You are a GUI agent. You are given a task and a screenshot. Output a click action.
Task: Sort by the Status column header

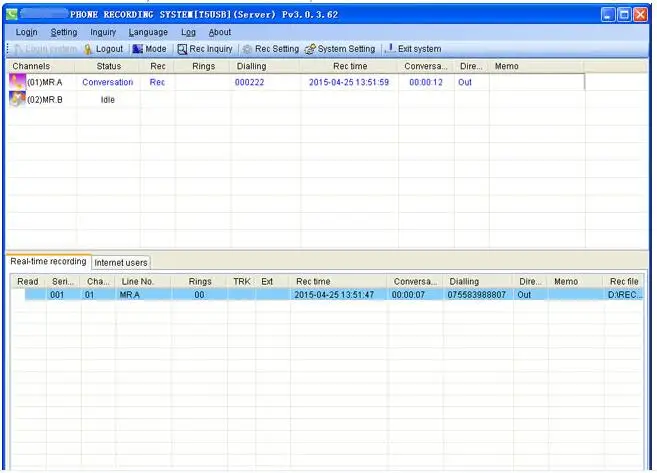click(x=109, y=66)
